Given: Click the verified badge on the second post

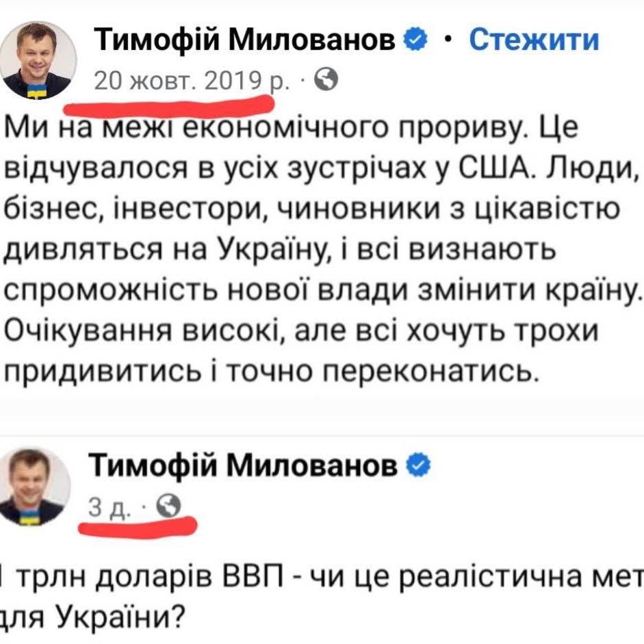Looking at the screenshot, I should pos(417,466).
